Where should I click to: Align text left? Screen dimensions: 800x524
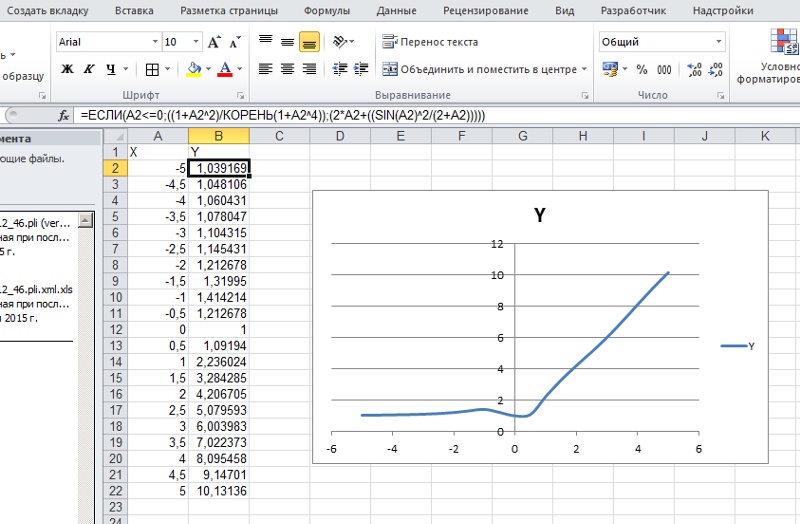[x=265, y=69]
